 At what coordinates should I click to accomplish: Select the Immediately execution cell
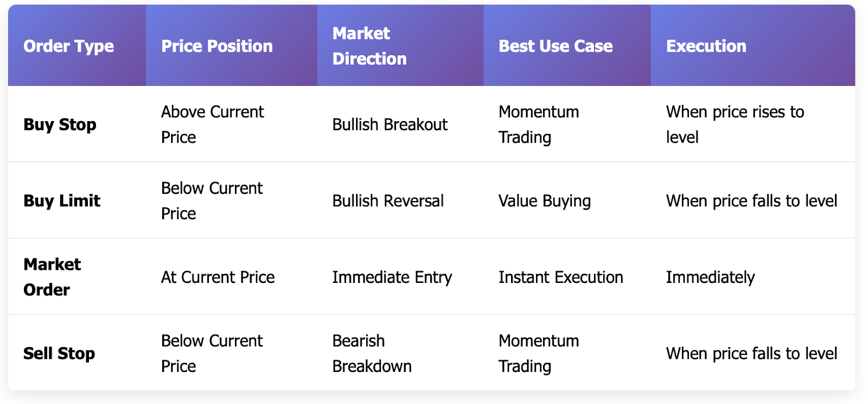[710, 277]
